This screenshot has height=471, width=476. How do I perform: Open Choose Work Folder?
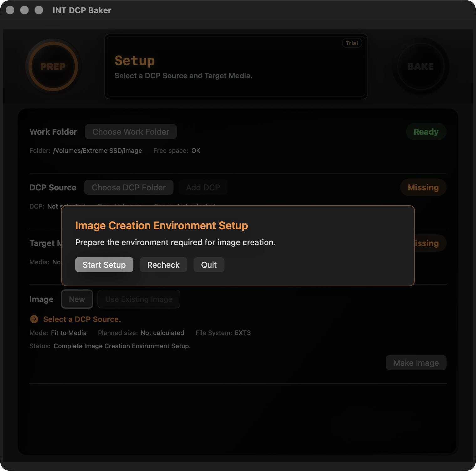click(131, 132)
